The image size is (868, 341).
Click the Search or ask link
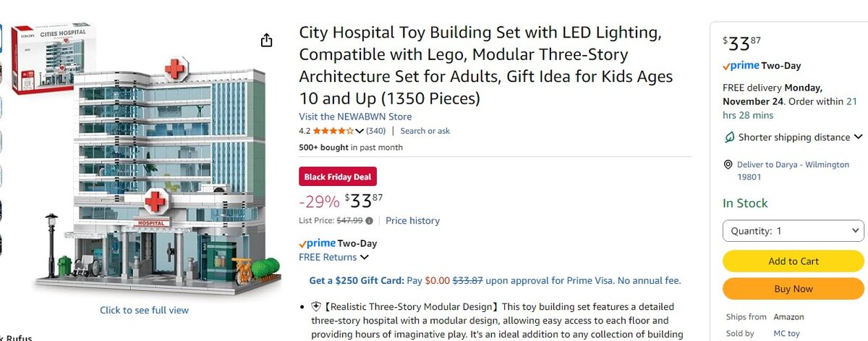425,131
